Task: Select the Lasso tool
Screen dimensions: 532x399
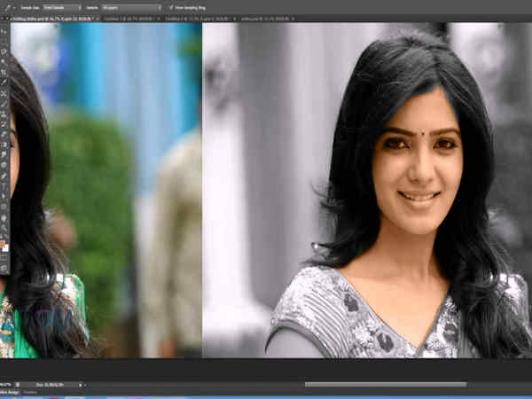Action: click(x=4, y=51)
